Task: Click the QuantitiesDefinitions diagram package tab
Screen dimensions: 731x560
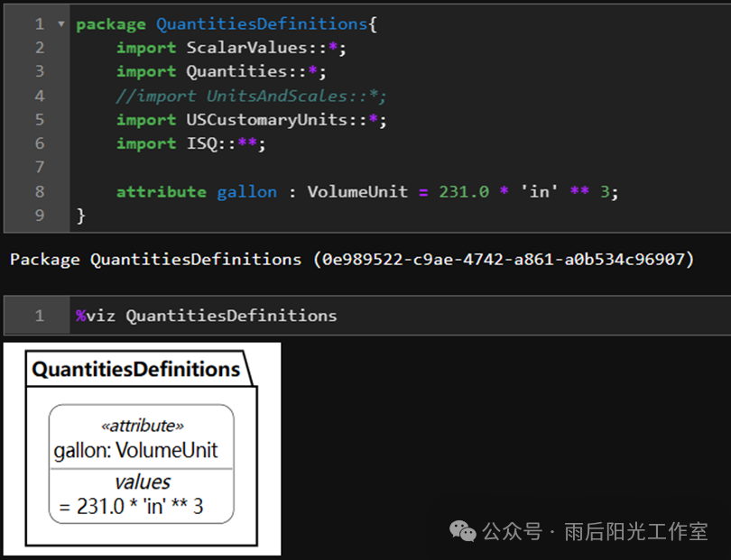Action: pyautogui.click(x=136, y=369)
